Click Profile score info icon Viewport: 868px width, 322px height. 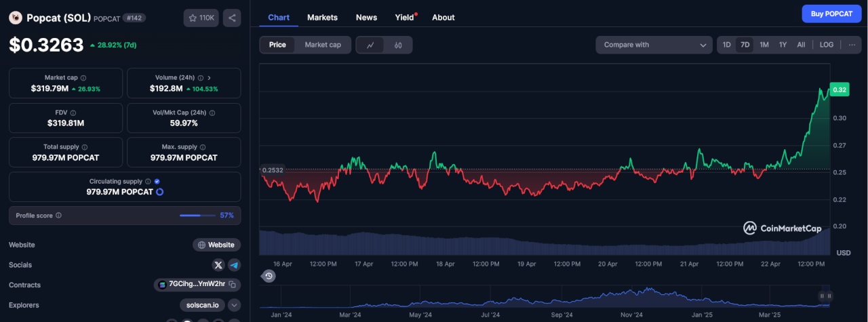pyautogui.click(x=58, y=216)
